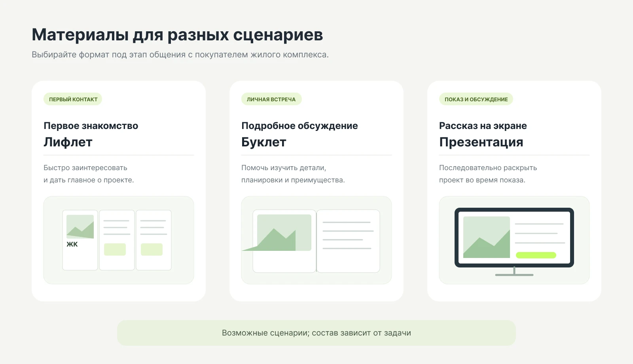
Task: Click the text Последовательно раскрыть
Action: 488,168
